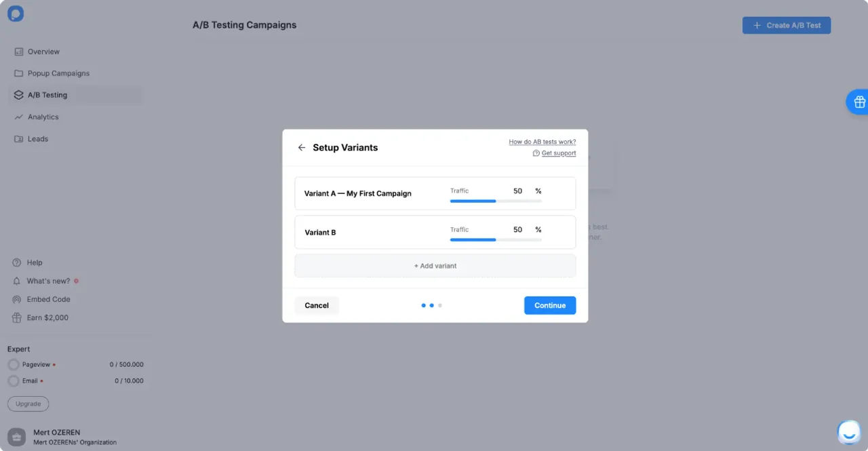Click the Pageview usage ring icon
The image size is (868, 451).
tap(14, 365)
